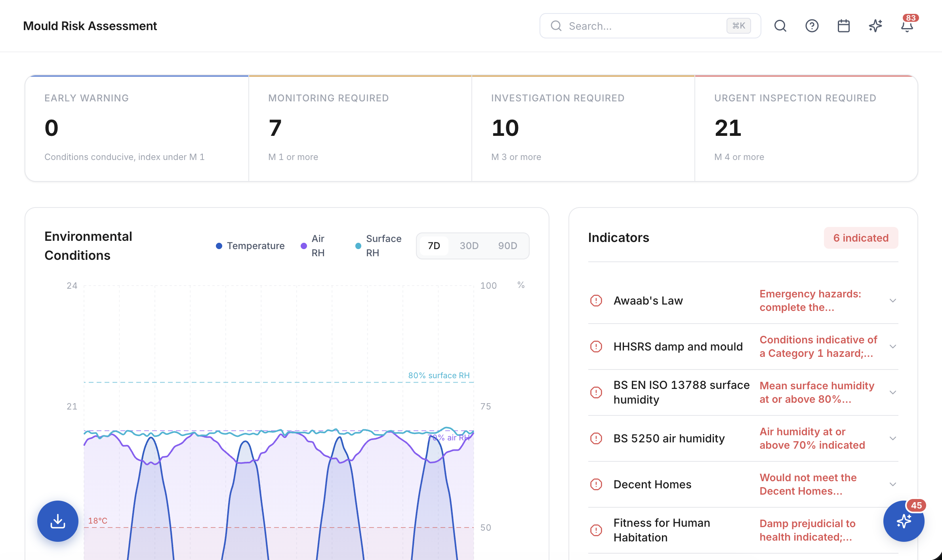Click the ⌘K shortcut hint
This screenshot has width=942, height=560.
pos(738,26)
